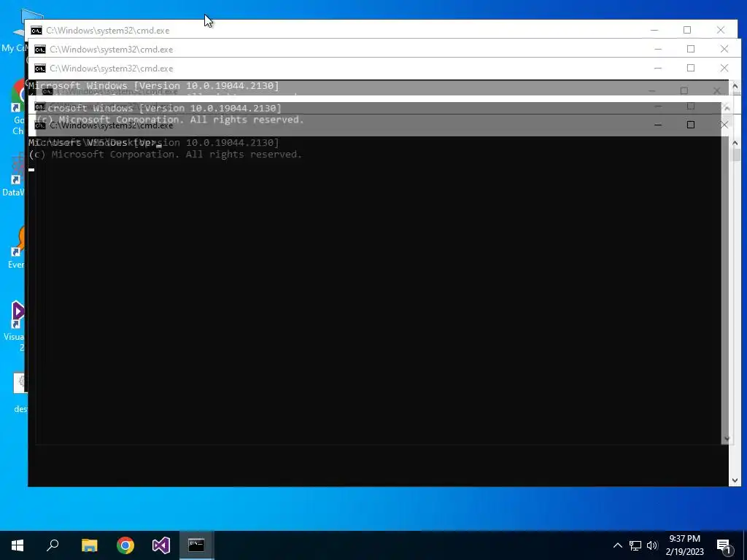Click the second-from-back cmd window's title icon

click(40, 50)
